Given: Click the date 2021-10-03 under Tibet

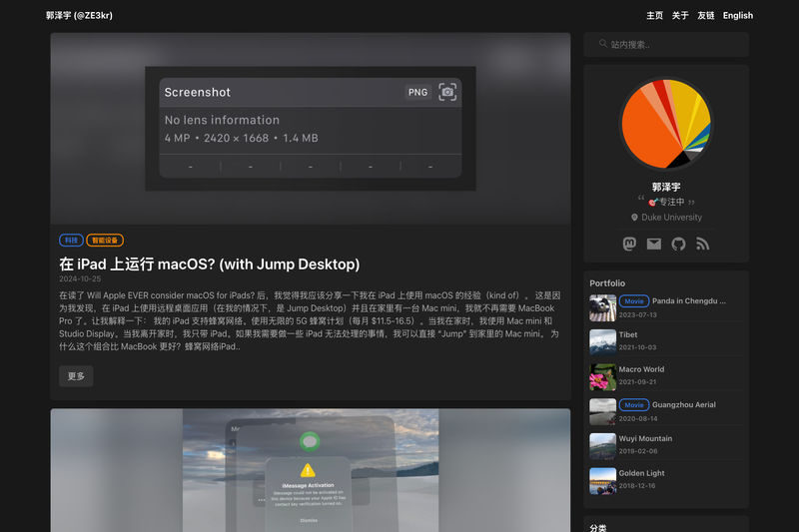Looking at the screenshot, I should click(638, 347).
